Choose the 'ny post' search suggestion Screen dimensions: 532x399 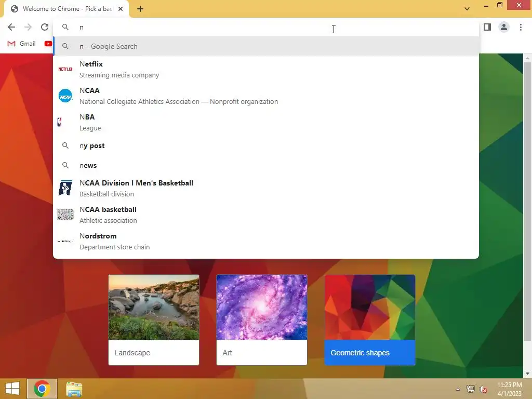pyautogui.click(x=266, y=145)
